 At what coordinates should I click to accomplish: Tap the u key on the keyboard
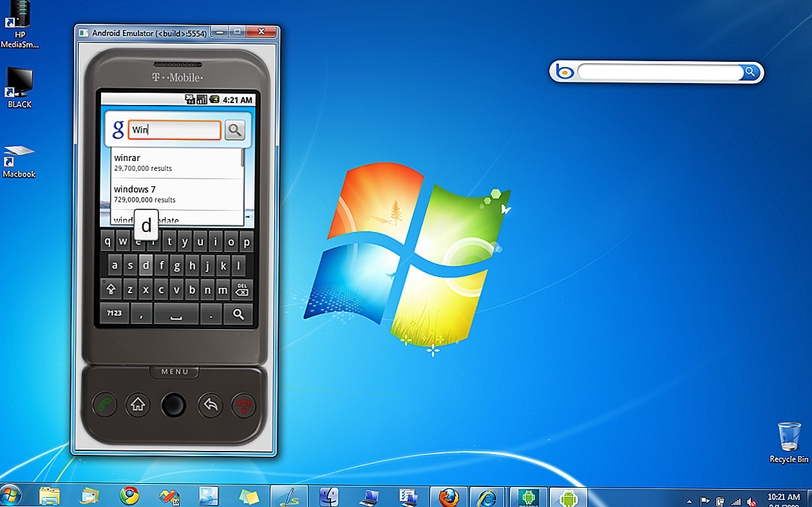coord(200,242)
